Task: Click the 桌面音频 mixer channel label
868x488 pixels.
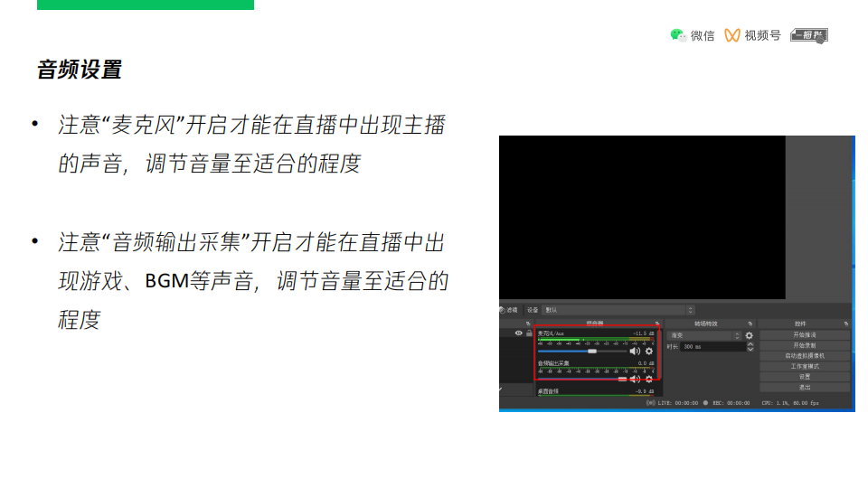Action: pos(548,391)
